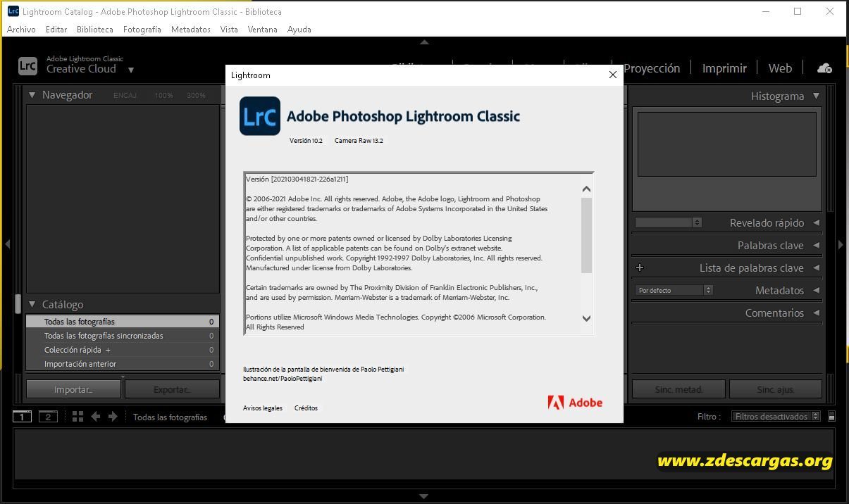
Task: Go forward with the right arrow in filmstrip
Action: pyautogui.click(x=113, y=417)
